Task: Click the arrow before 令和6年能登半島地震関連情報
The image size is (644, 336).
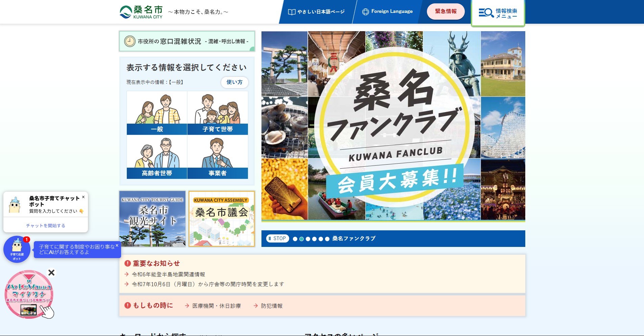Action: pyautogui.click(x=127, y=274)
